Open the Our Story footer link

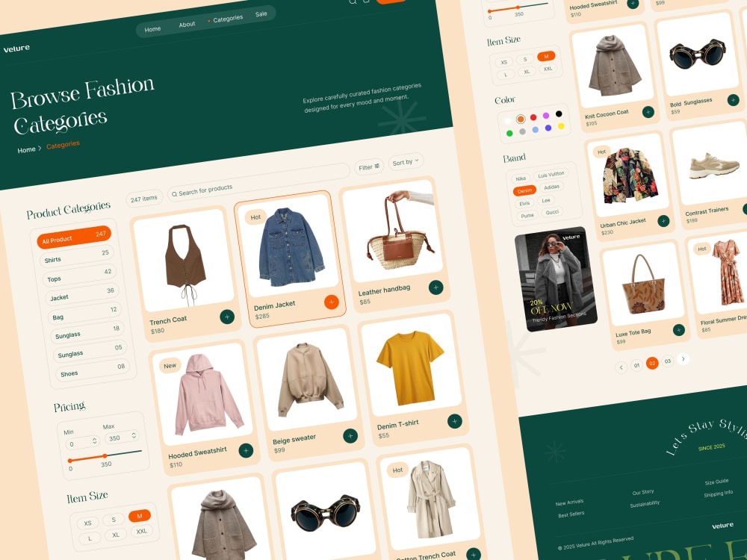(x=643, y=492)
